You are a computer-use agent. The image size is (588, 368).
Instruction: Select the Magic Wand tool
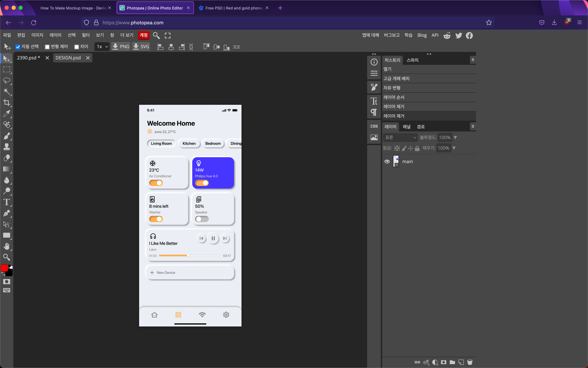click(x=6, y=91)
